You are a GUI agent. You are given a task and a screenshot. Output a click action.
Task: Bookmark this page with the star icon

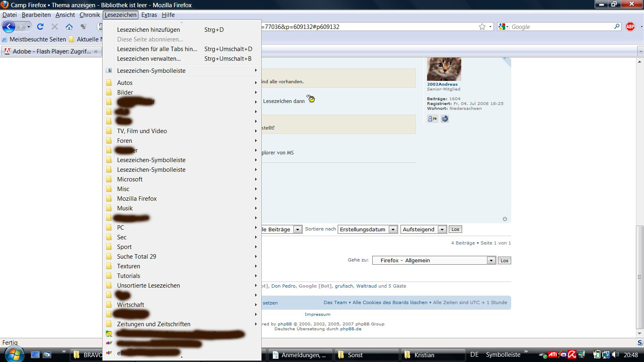coord(482,27)
